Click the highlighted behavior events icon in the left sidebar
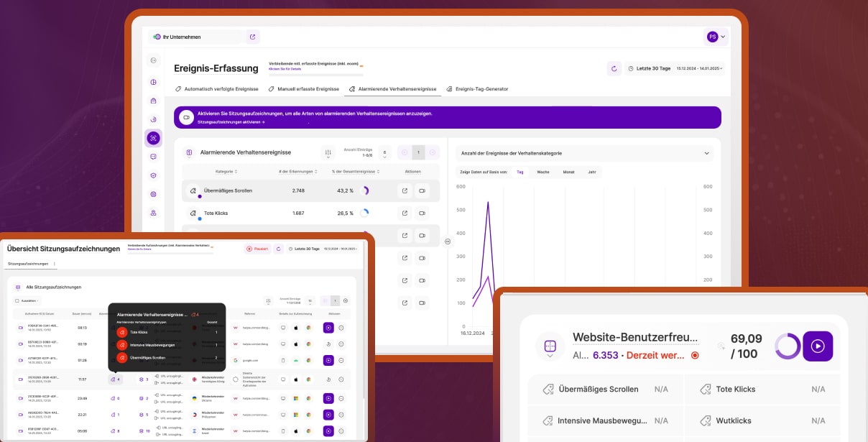The image size is (868, 442). click(153, 138)
